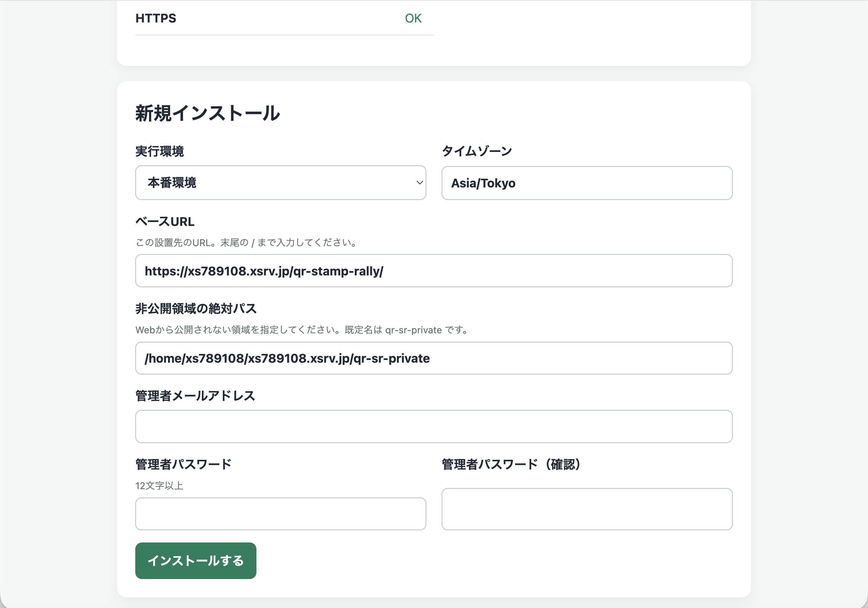Click the HTTPS label text
This screenshot has width=868, height=608.
tap(156, 18)
